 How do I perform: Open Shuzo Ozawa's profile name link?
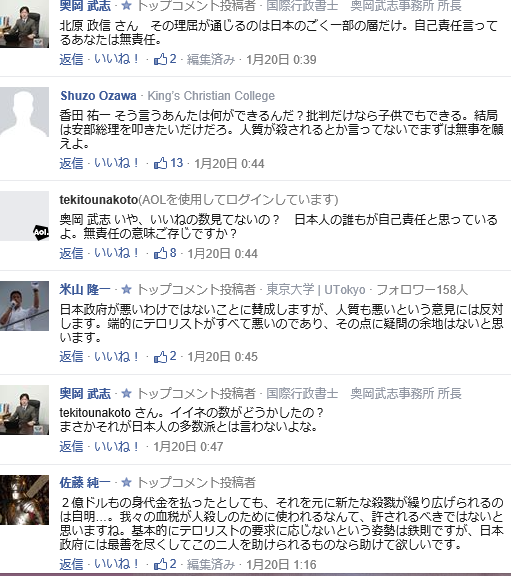coord(98,96)
